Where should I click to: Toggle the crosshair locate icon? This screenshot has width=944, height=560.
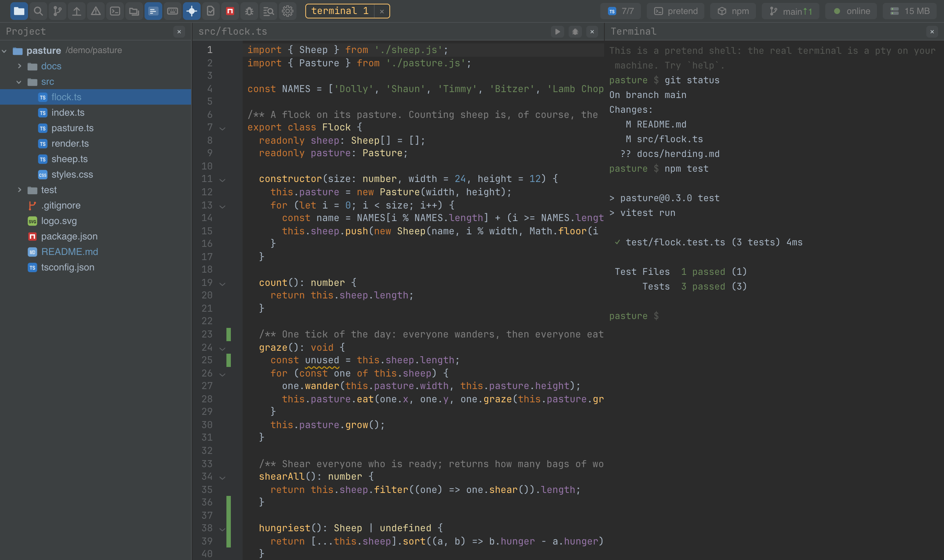click(192, 11)
